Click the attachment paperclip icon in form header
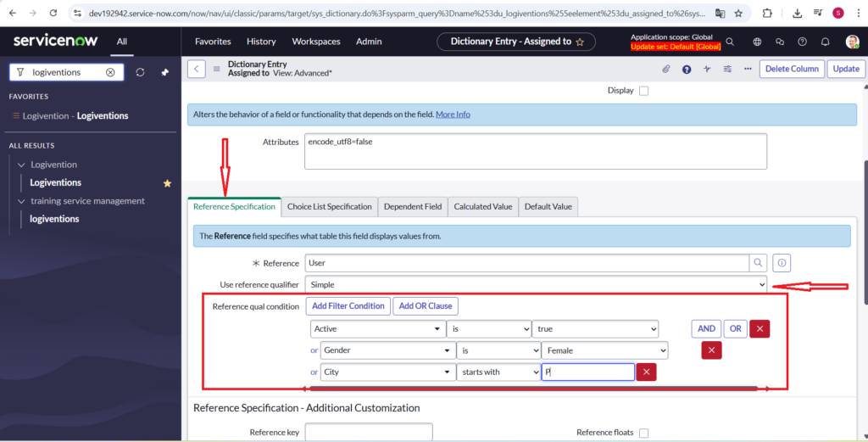The width and height of the screenshot is (868, 442). 666,69
